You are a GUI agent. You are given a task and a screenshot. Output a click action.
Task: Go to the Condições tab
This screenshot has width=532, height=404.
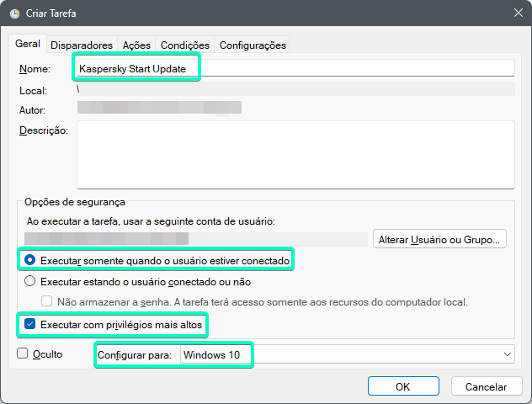(185, 45)
